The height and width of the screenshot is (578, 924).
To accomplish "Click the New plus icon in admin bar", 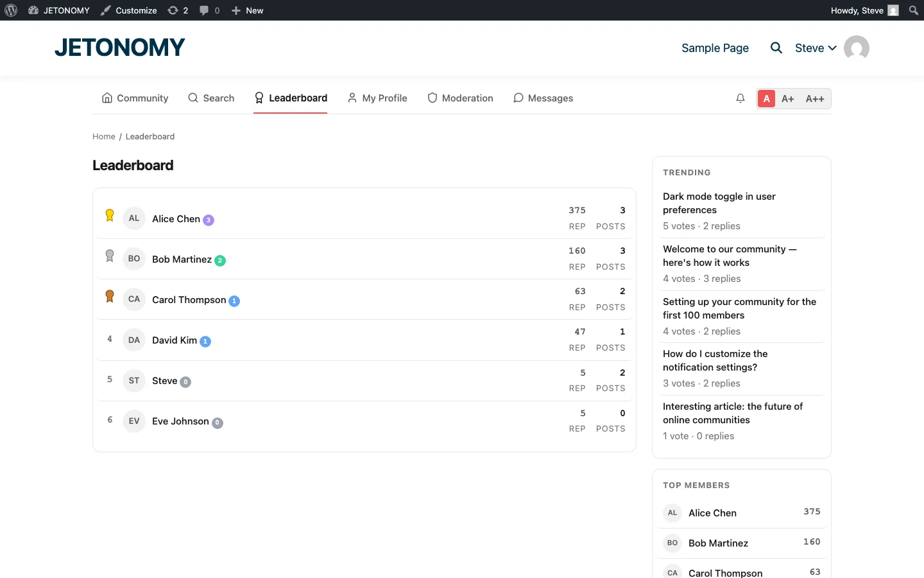I will point(235,10).
